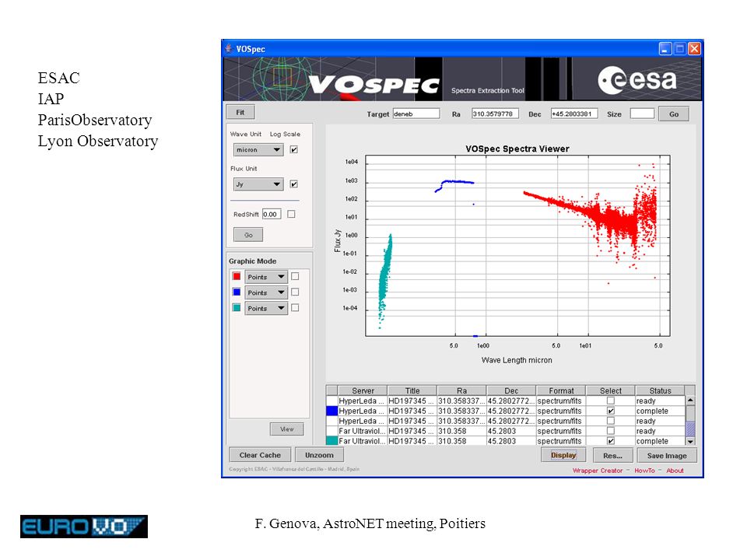Click the Fit button

pos(240,112)
